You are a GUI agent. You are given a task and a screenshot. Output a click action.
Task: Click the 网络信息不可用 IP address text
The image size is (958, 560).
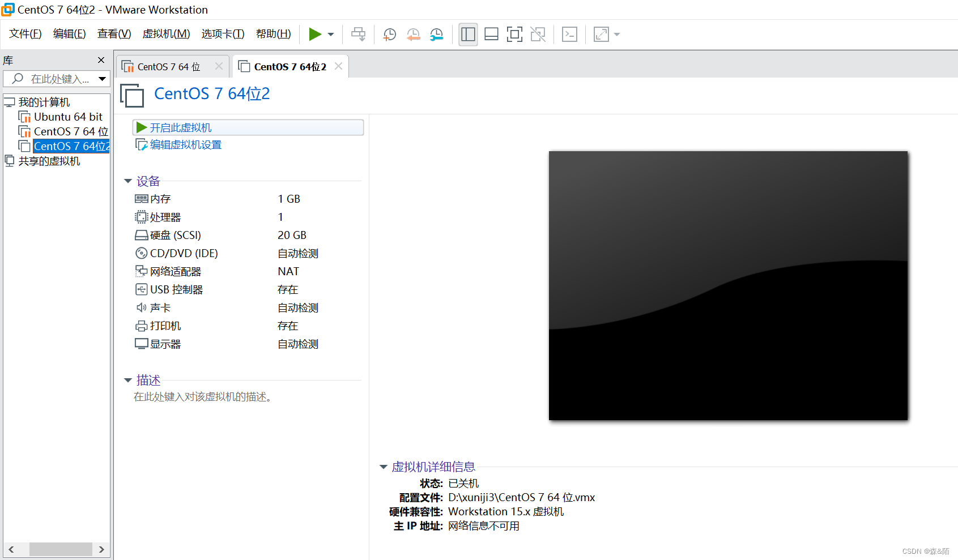(x=484, y=525)
